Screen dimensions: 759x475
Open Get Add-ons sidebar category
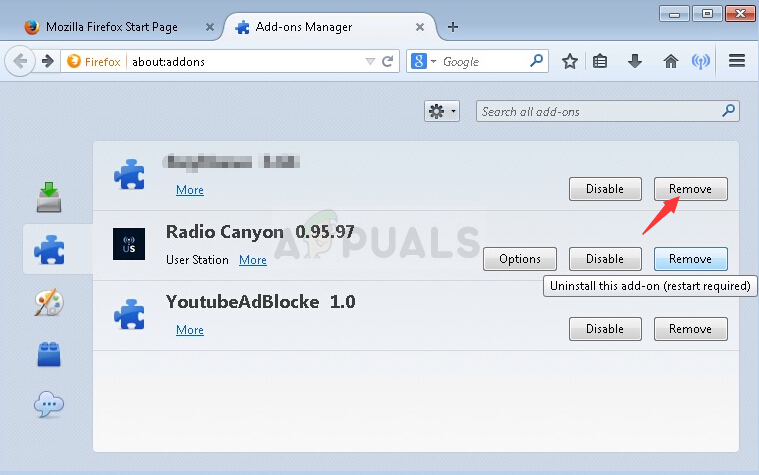pyautogui.click(x=49, y=197)
